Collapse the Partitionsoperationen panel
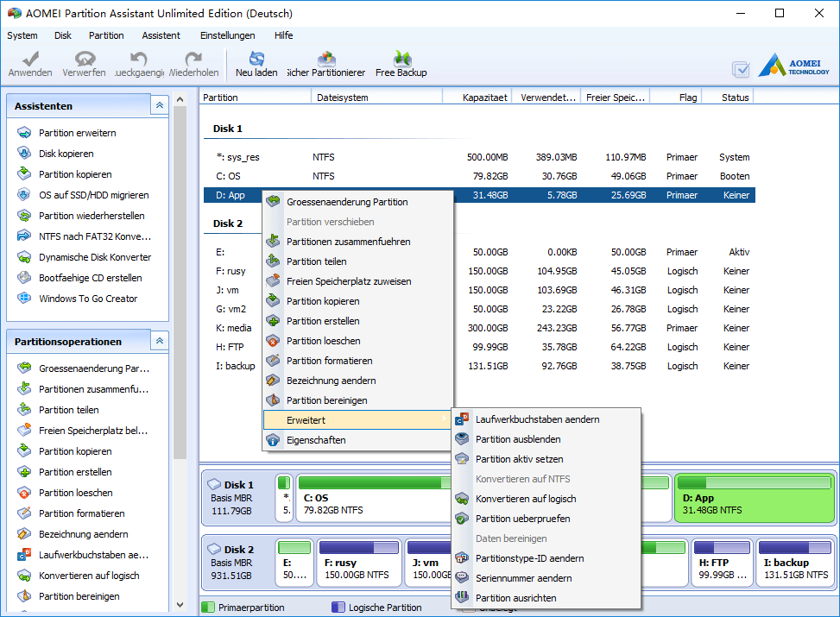Screen dimensions: 840x617 [160, 341]
